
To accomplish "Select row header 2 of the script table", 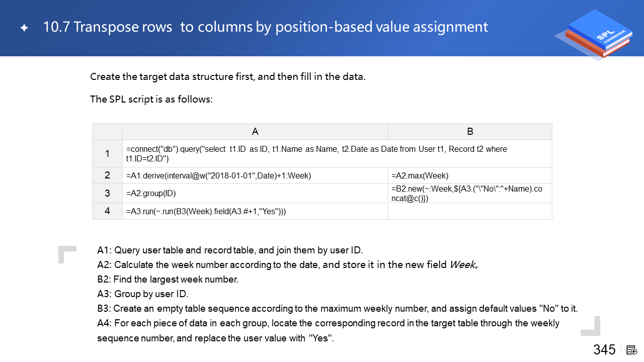I will pyautogui.click(x=107, y=175).
